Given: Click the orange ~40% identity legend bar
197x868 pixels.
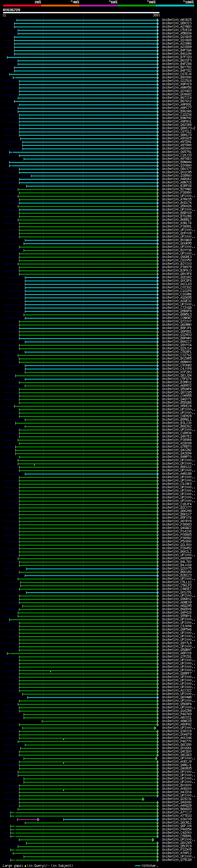Looking at the screenshot, I should tap(60, 6).
